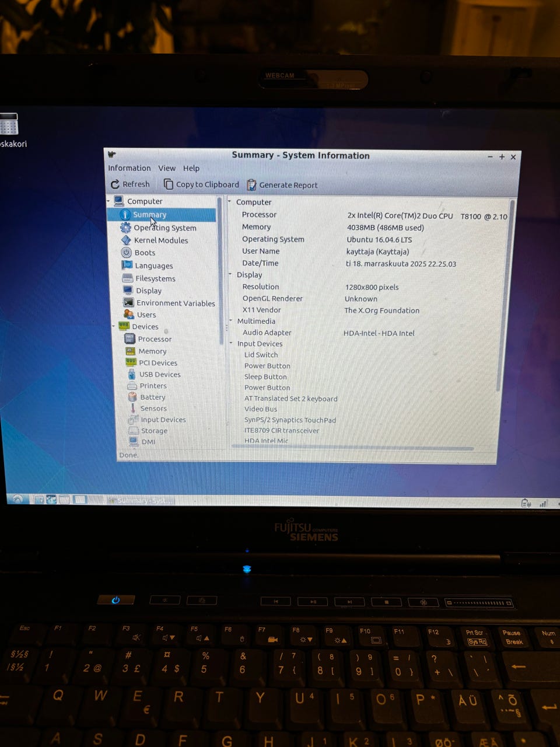Click the Computer icon at tree top
The width and height of the screenshot is (560, 747).
pos(119,201)
